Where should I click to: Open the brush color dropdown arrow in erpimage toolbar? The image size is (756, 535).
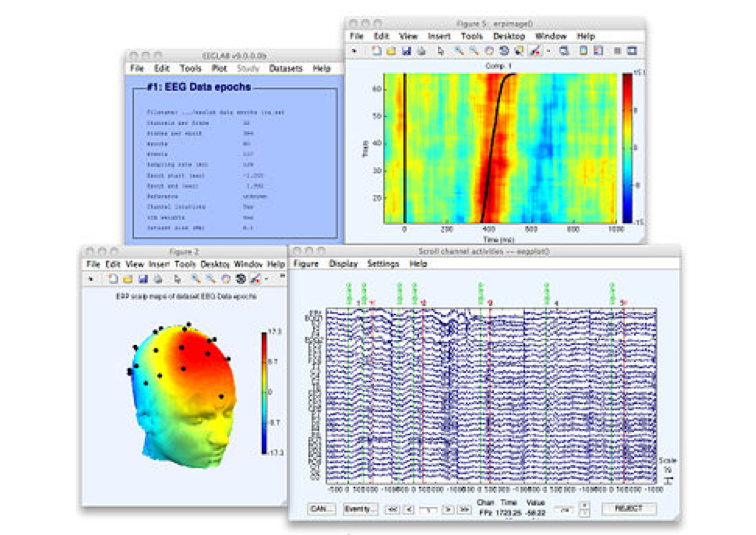549,51
